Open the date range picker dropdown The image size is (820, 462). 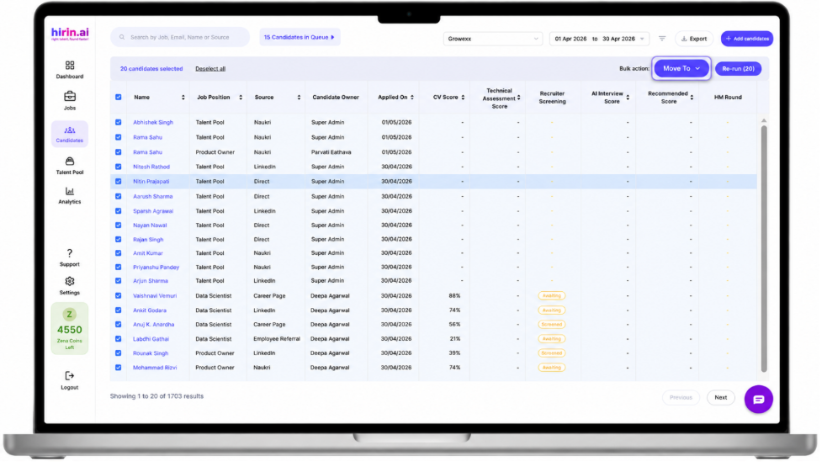tap(599, 39)
